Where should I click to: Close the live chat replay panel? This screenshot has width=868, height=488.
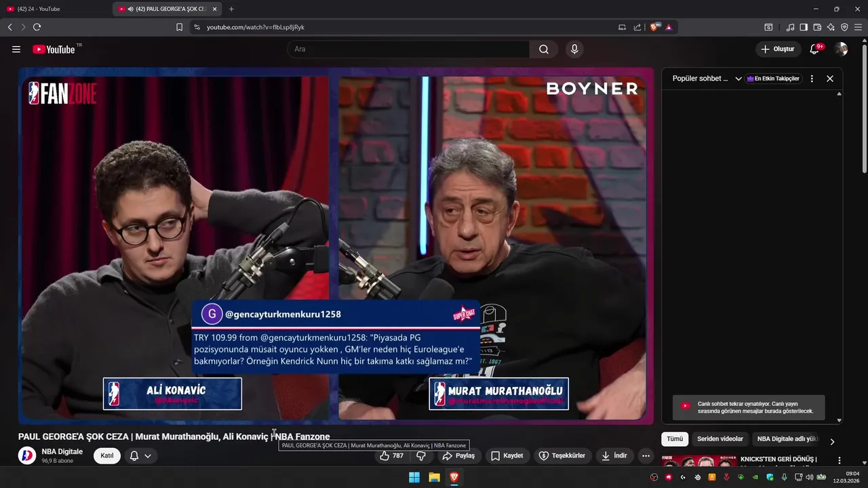click(830, 79)
